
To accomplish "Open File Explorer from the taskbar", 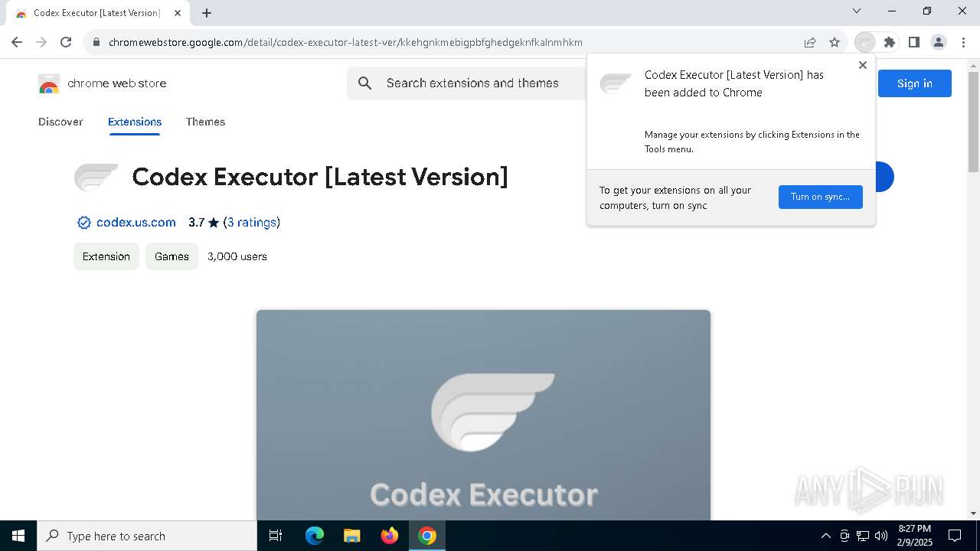I will point(352,536).
